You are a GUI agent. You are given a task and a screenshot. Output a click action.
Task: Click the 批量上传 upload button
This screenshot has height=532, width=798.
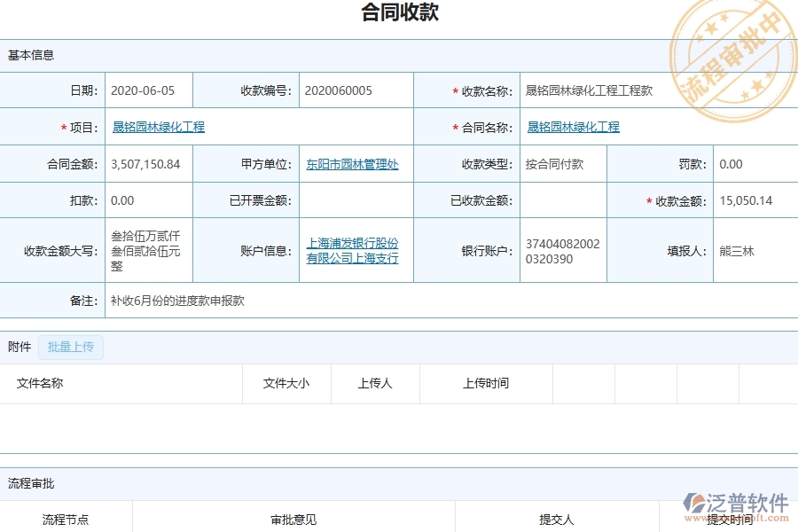tap(71, 347)
